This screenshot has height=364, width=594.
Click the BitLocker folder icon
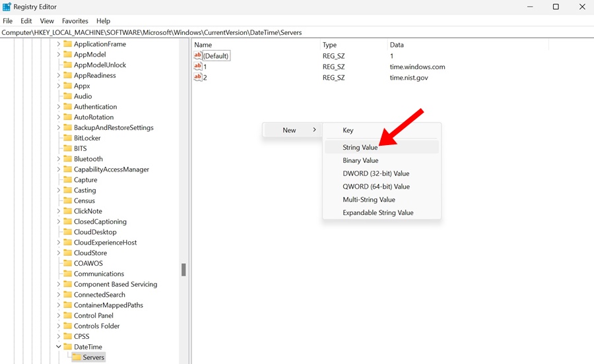coord(68,138)
